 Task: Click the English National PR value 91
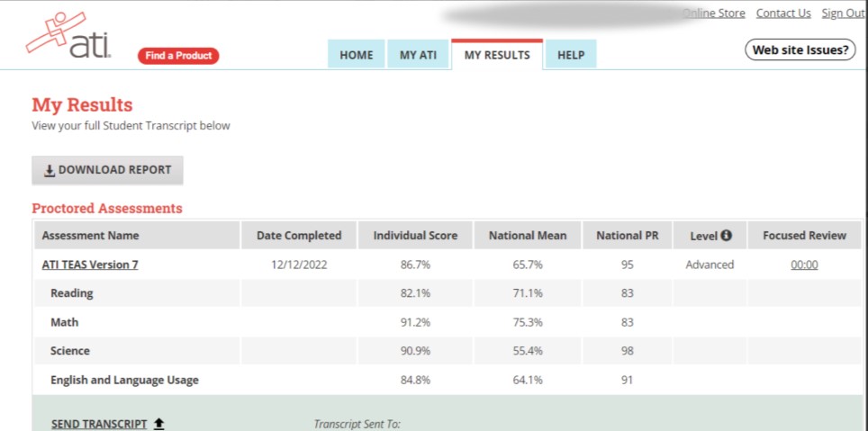click(627, 380)
